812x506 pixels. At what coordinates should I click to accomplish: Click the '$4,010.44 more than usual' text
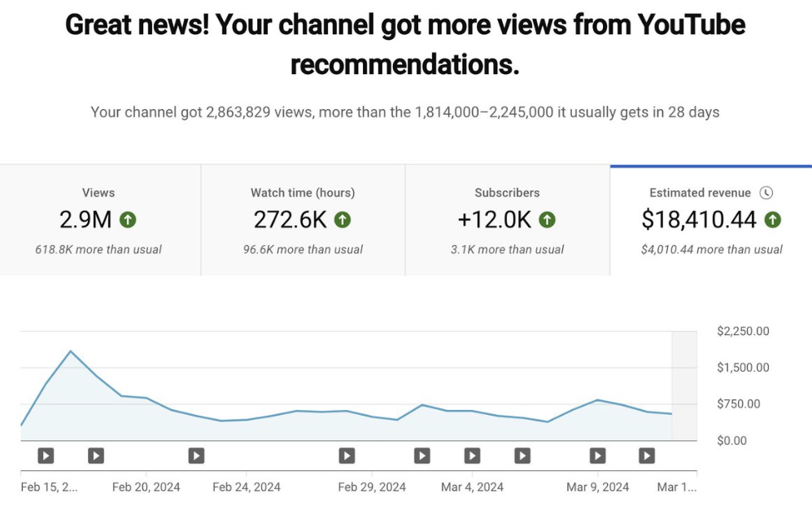tap(712, 250)
